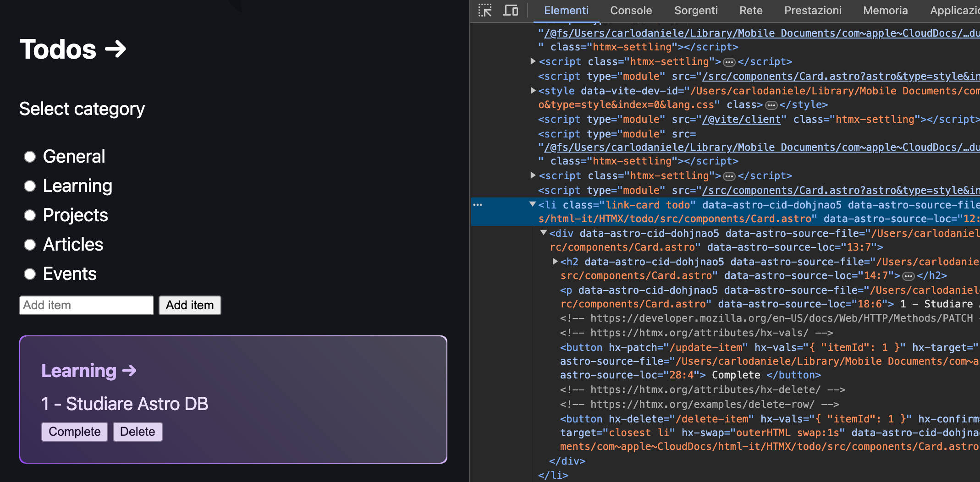This screenshot has width=980, height=482.
Task: Select the Projects category radio button
Action: coord(30,215)
